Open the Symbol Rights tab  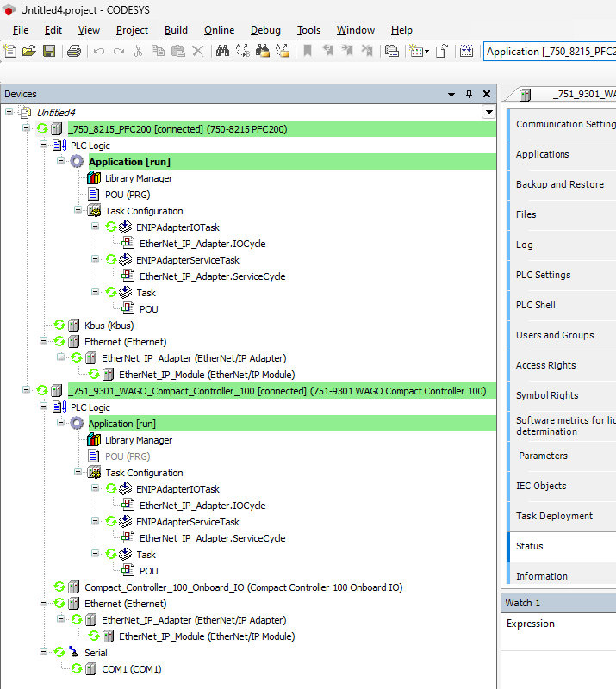click(563, 395)
